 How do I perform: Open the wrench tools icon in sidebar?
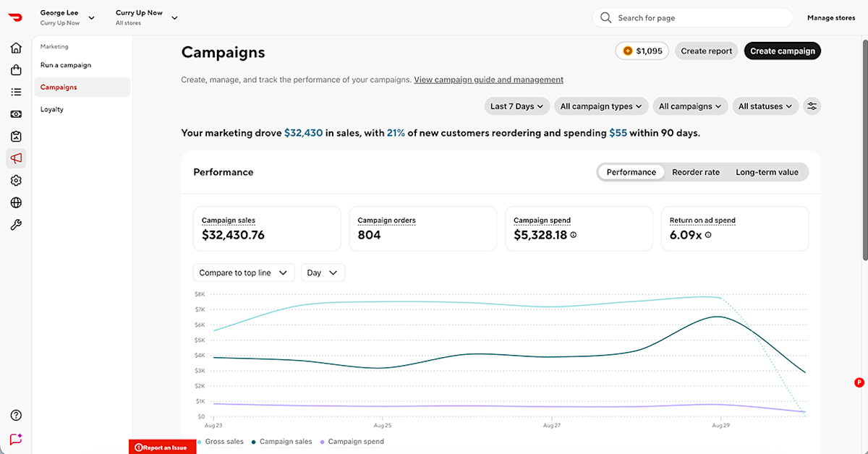click(x=16, y=225)
